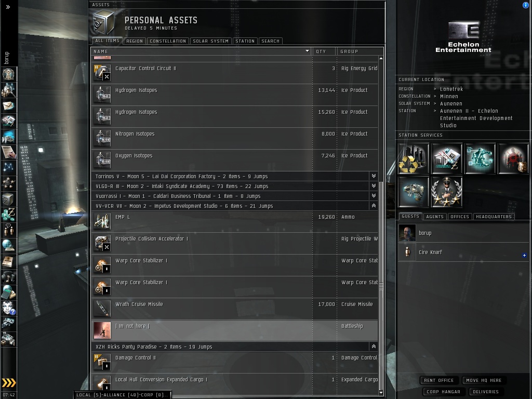532x399 pixels.
Task: Collapse XZH Ricks Panty Paradise group
Action: click(374, 347)
